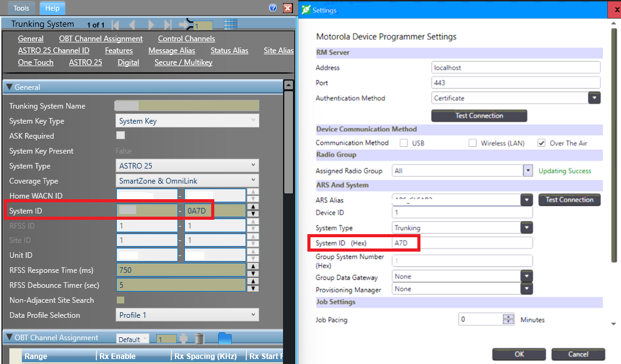Click the RFSS Response Time field 750
This screenshot has height=364, width=621.
pyautogui.click(x=181, y=270)
